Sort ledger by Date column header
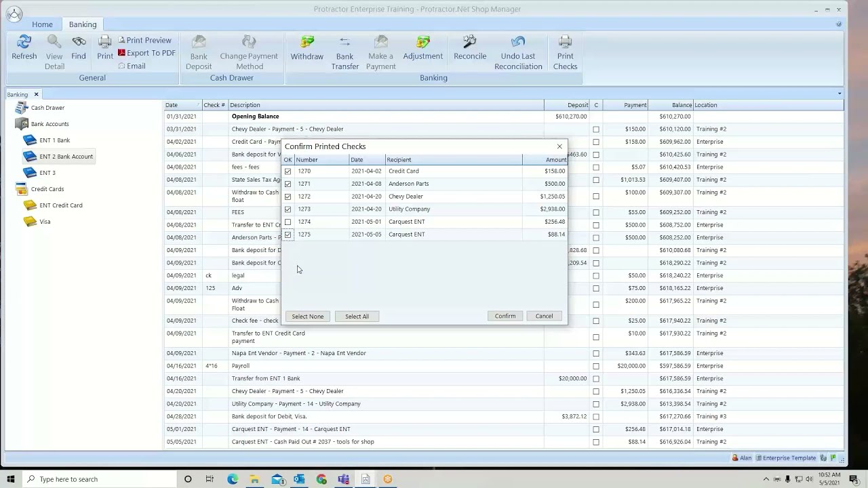The height and width of the screenshot is (488, 868). (x=183, y=105)
